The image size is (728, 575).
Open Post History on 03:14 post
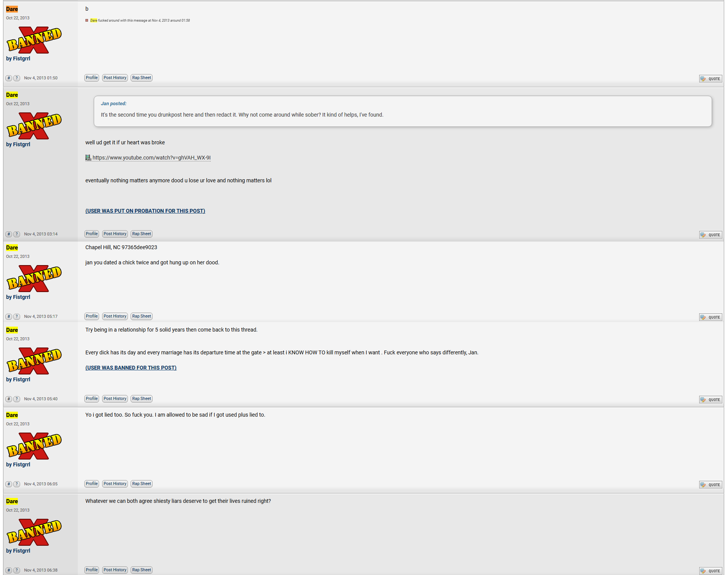(115, 234)
